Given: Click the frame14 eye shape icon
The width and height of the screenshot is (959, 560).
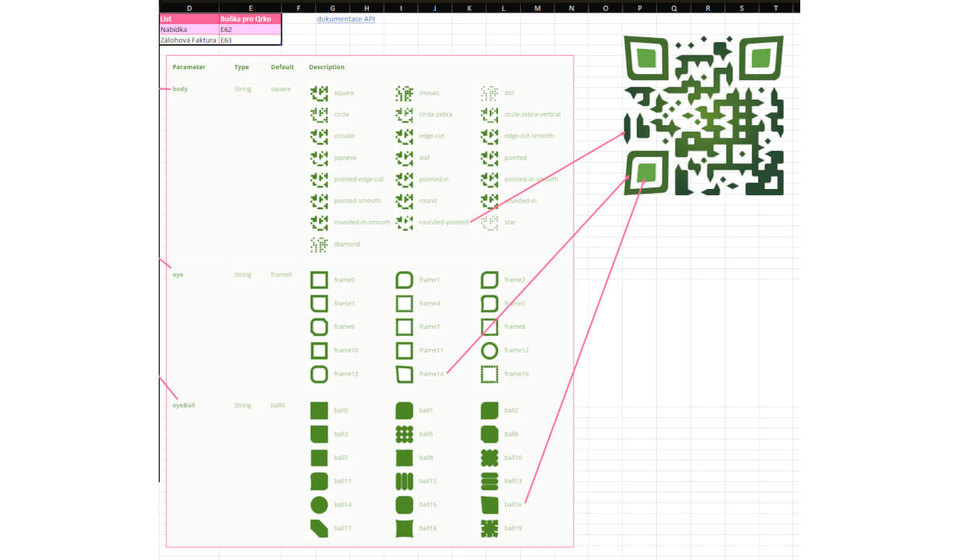Looking at the screenshot, I should click(x=404, y=374).
